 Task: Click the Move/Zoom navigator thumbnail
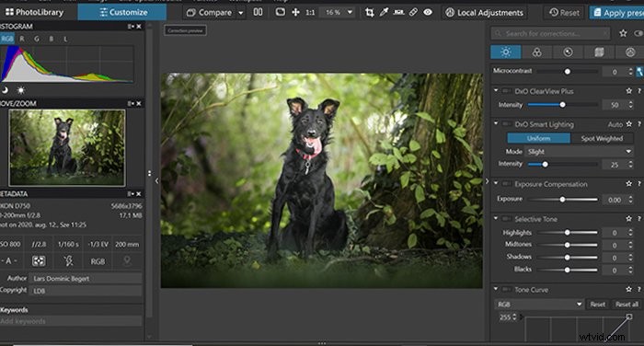click(x=67, y=147)
